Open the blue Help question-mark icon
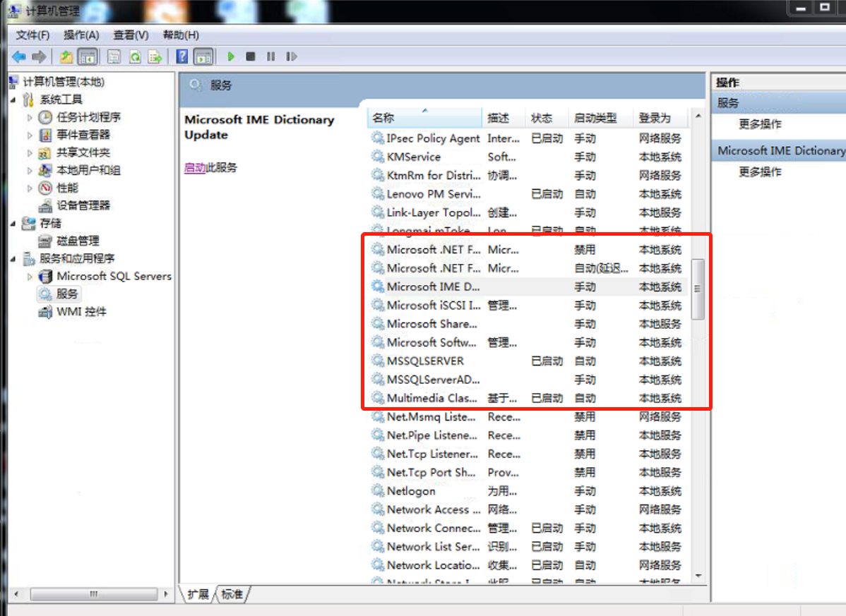This screenshot has width=846, height=616. [182, 56]
